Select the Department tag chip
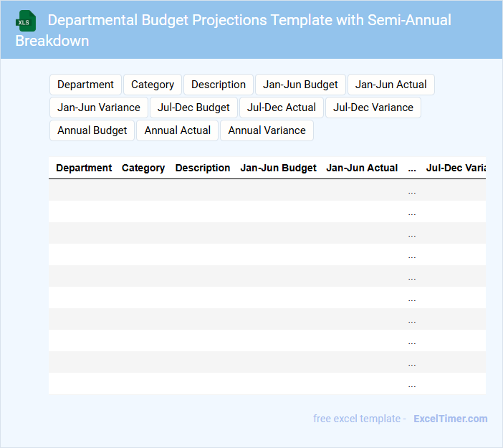Screen dimensions: 503x448 85,85
